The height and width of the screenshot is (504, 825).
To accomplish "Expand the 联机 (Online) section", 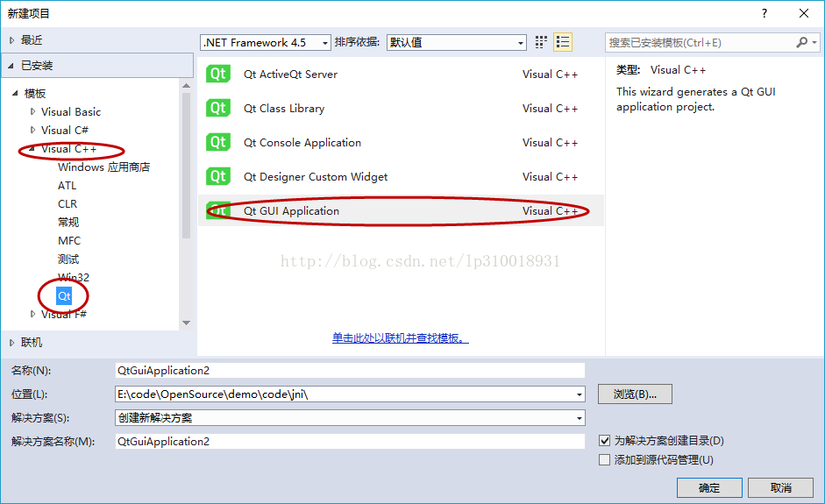I will pyautogui.click(x=12, y=343).
